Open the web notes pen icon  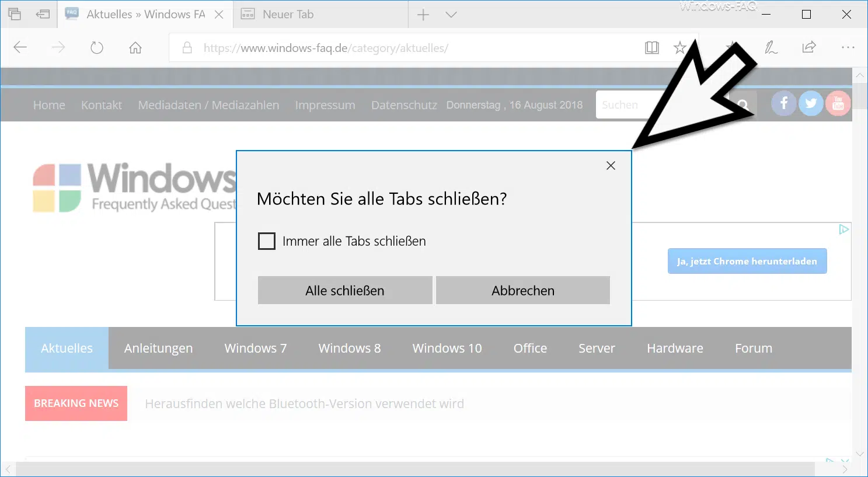pos(771,48)
